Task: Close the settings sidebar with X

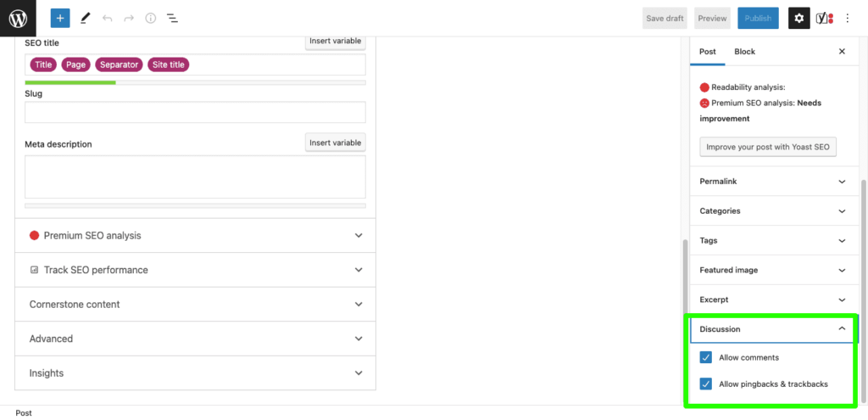Action: [842, 52]
